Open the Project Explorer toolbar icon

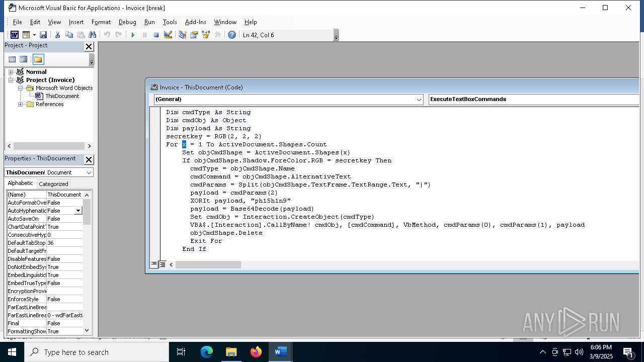click(182, 35)
